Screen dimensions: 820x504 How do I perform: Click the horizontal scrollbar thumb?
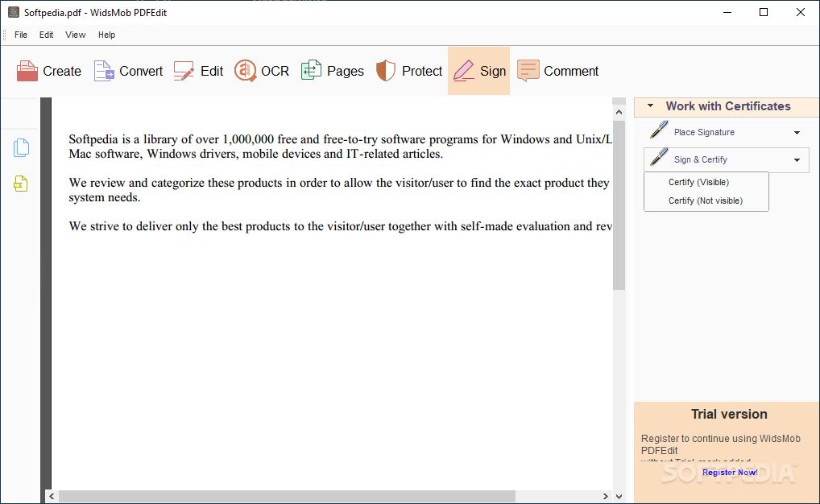[287, 496]
